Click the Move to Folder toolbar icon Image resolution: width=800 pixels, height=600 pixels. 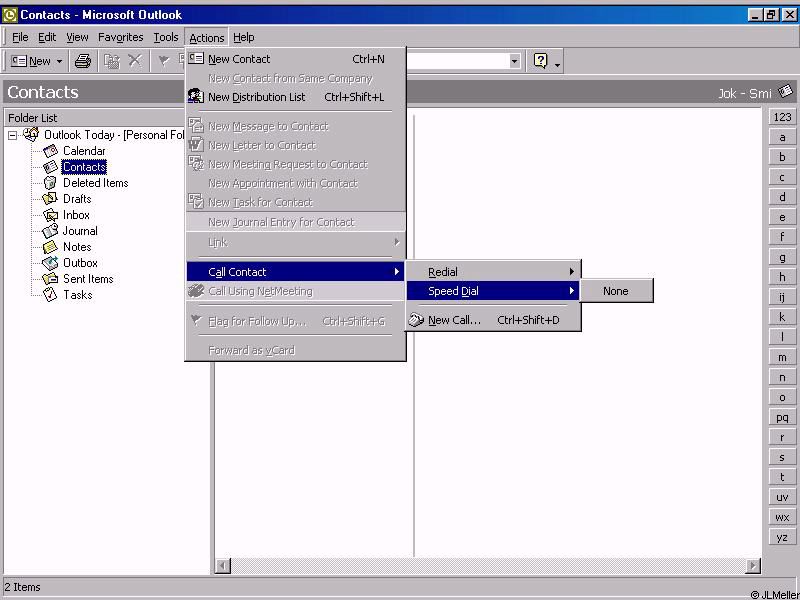112,61
